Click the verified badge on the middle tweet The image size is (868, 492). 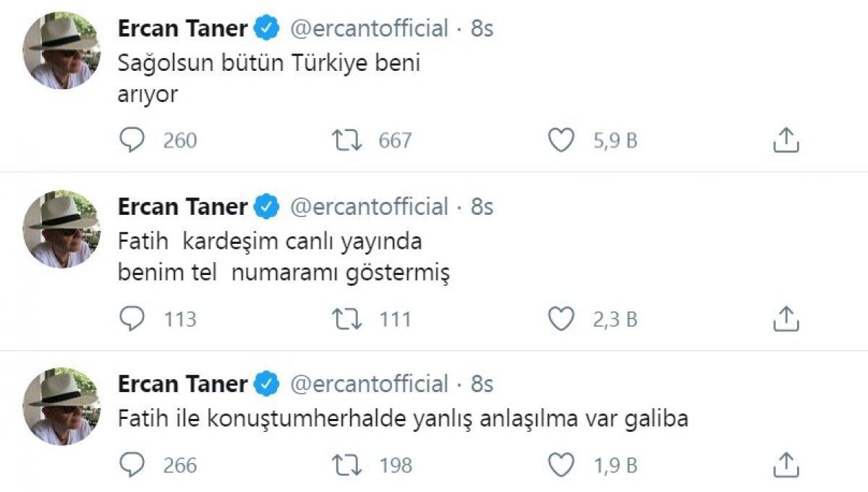[x=267, y=205]
